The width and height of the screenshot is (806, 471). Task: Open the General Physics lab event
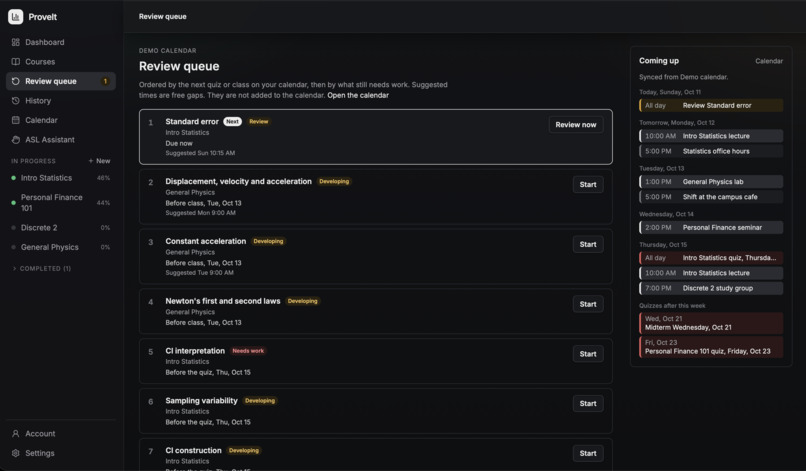(711, 182)
